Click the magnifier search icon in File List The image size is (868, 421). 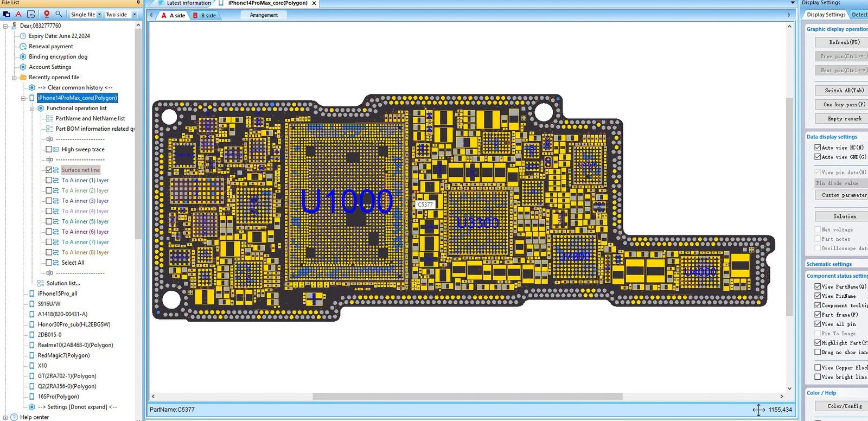[x=59, y=14]
